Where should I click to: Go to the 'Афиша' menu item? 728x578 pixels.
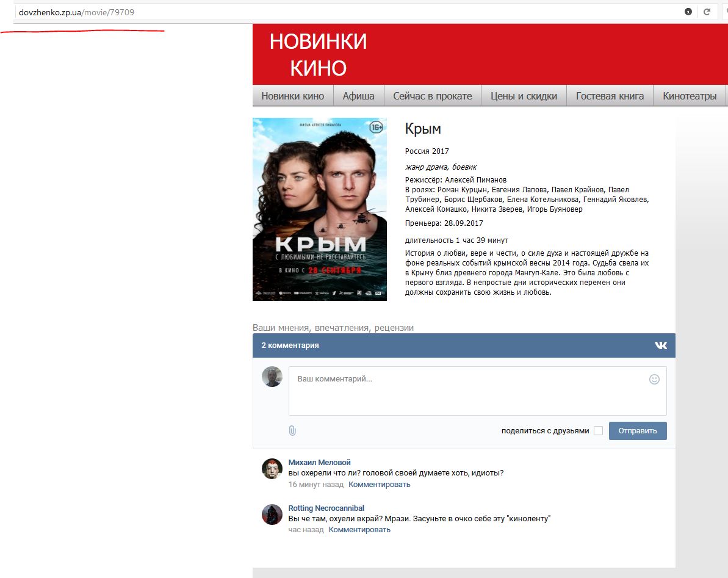(x=358, y=96)
